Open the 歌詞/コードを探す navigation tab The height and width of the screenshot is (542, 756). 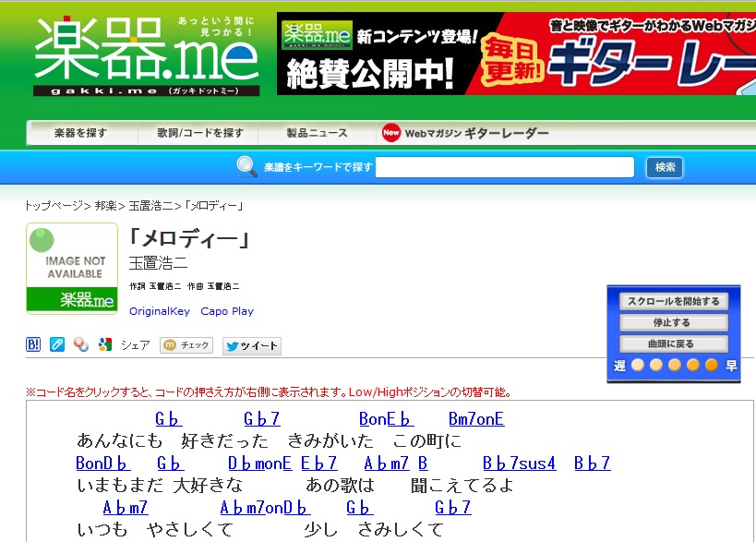click(200, 133)
